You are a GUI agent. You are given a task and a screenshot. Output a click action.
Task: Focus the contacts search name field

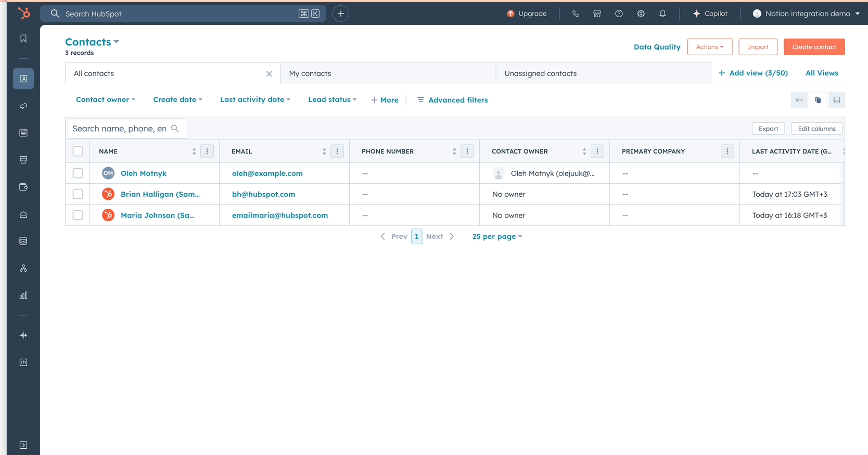[x=127, y=129]
